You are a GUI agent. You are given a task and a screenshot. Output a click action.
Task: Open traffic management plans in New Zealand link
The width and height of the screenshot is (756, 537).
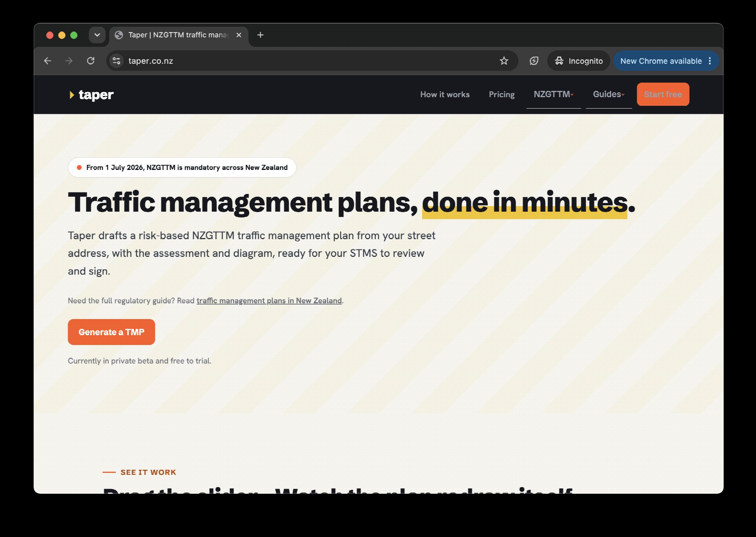pyautogui.click(x=269, y=301)
